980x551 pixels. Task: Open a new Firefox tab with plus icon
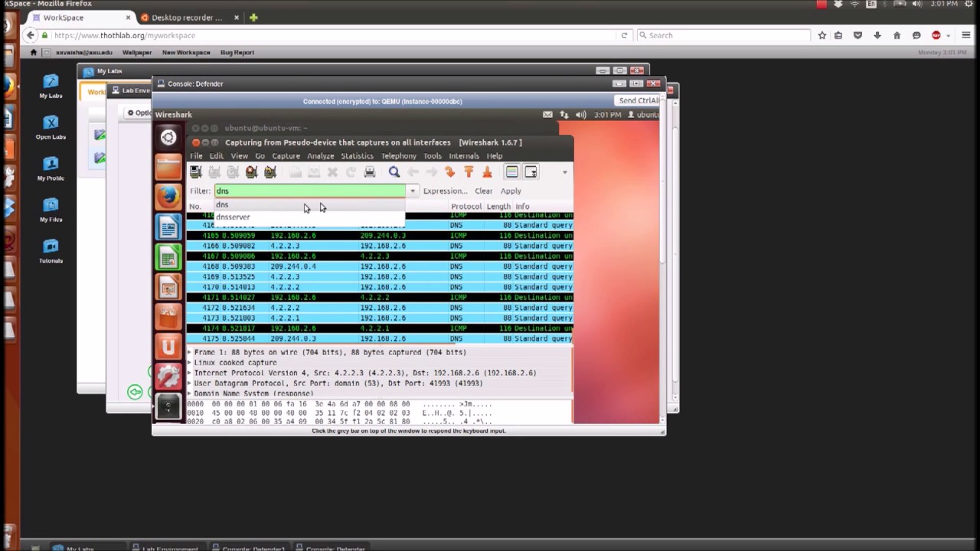coord(253,18)
